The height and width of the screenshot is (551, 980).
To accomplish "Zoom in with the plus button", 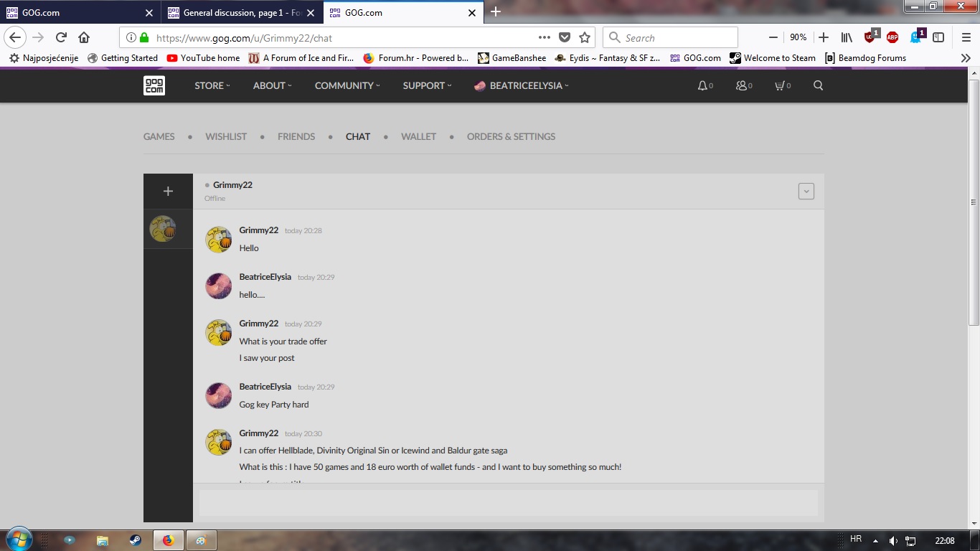I will click(824, 37).
